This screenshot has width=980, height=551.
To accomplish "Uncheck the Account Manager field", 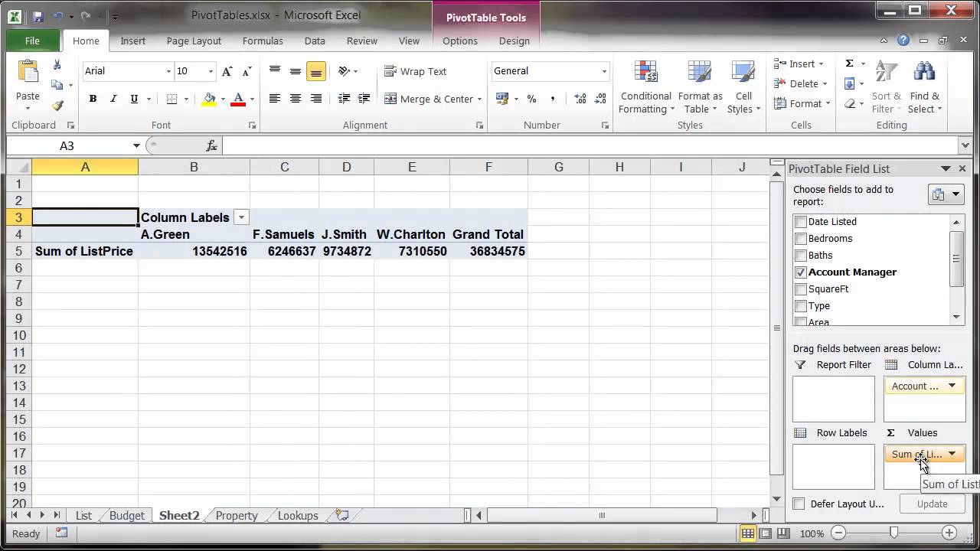I will click(x=801, y=272).
